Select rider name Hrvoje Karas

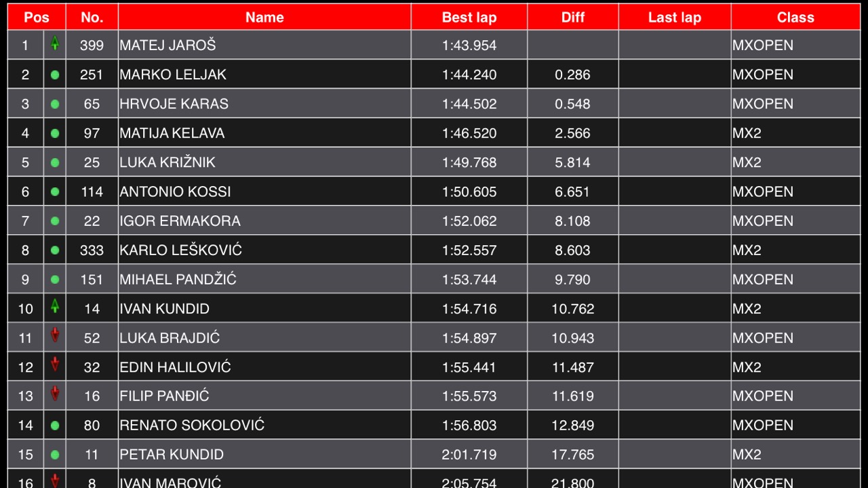174,104
